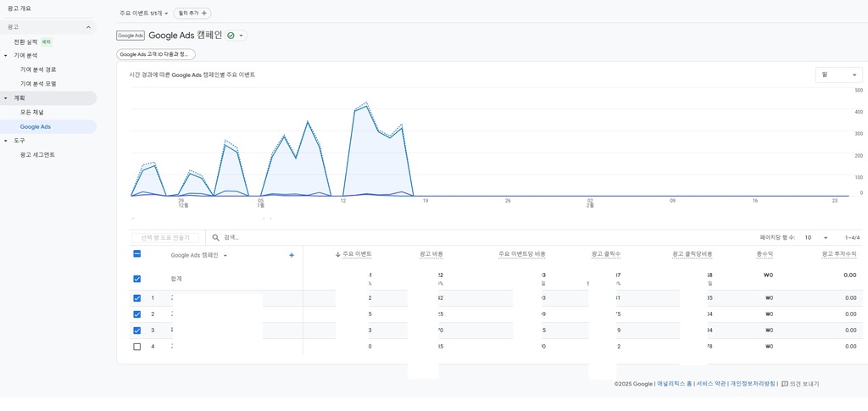This screenshot has width=868, height=411.
Task: Uncheck the row 1 checkbox
Action: pos(136,298)
